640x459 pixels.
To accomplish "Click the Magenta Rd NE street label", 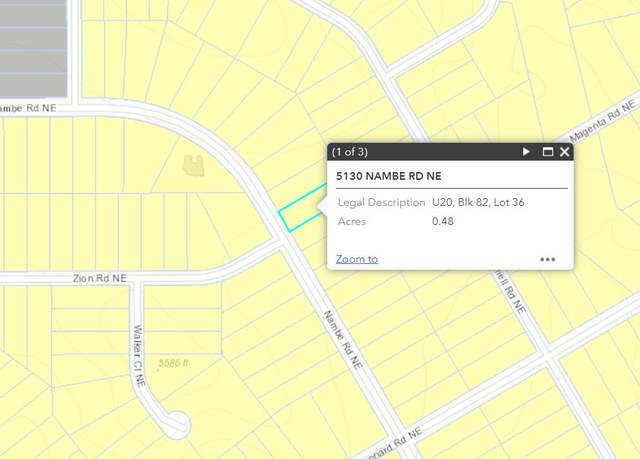I will (x=602, y=121).
